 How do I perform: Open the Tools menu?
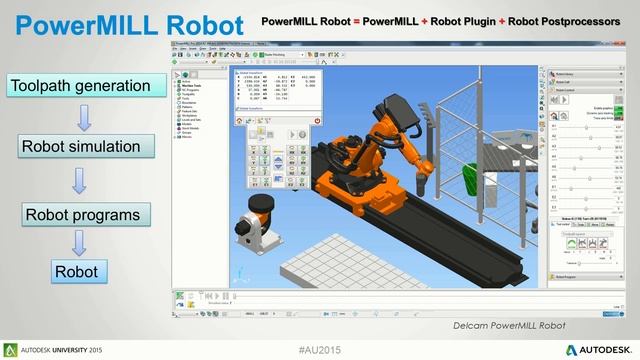pos(213,49)
